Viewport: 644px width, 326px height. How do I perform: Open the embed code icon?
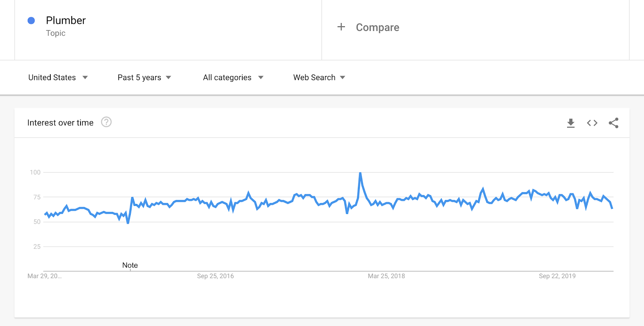click(x=592, y=123)
